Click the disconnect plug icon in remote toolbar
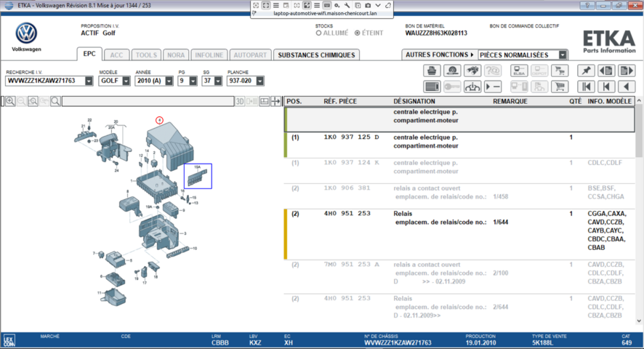644x349 pixels. coord(387,5)
